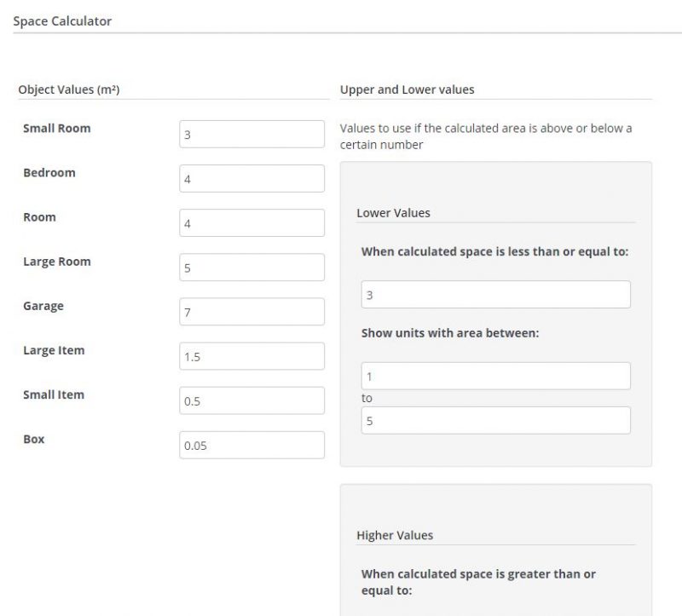Click the Garage value input showing 7
Screen dimensions: 682x616
click(250, 311)
